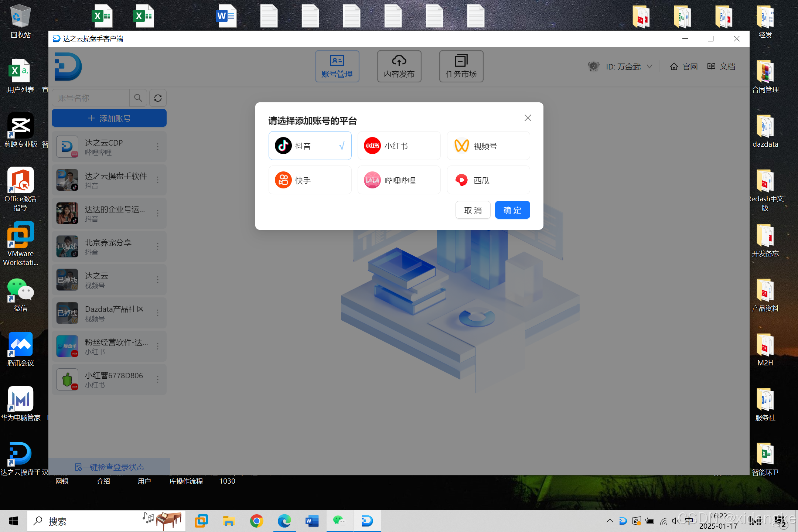Image resolution: width=798 pixels, height=532 pixels.
Task: Click the search magnifier in account panel
Action: [138, 98]
